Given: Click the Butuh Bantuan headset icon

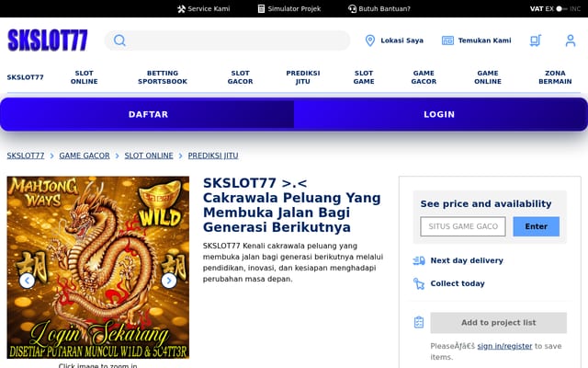Looking at the screenshot, I should coord(352,8).
